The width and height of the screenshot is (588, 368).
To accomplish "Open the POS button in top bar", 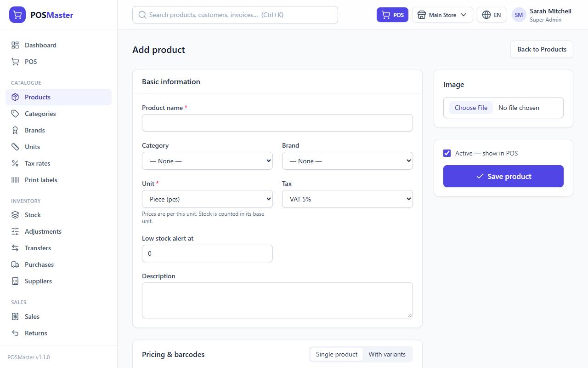I will (x=392, y=15).
